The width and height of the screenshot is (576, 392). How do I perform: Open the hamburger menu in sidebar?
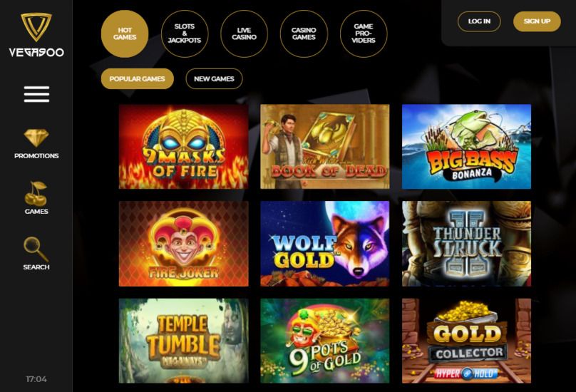36,94
